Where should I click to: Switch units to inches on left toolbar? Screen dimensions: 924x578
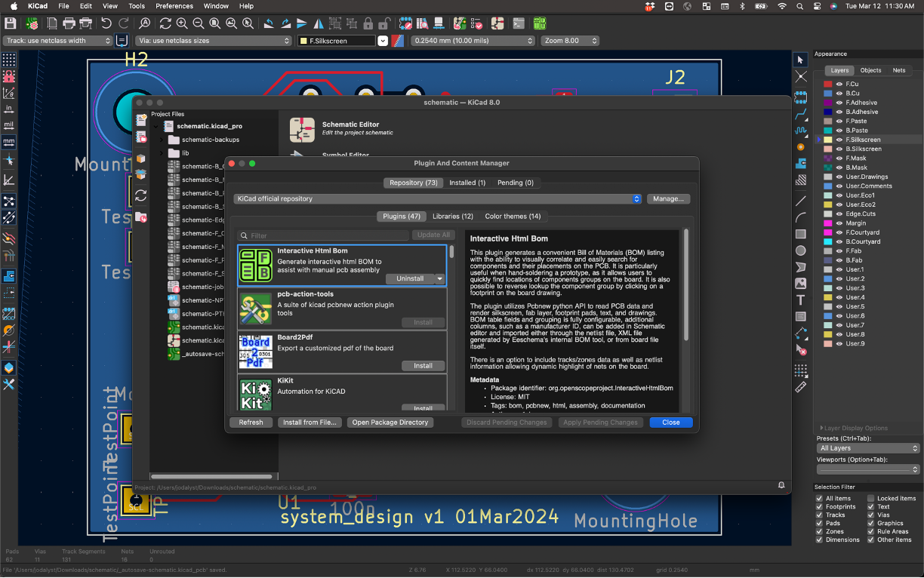pyautogui.click(x=9, y=109)
